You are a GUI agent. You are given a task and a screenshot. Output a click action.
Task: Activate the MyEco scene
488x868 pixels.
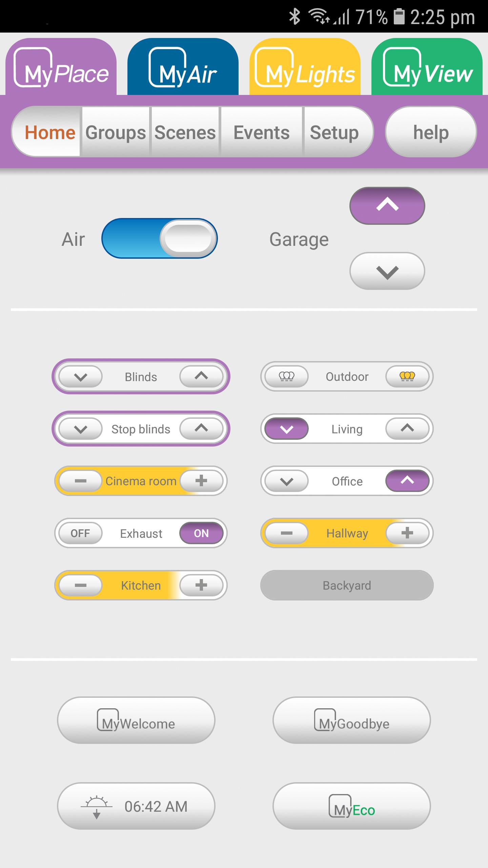352,806
